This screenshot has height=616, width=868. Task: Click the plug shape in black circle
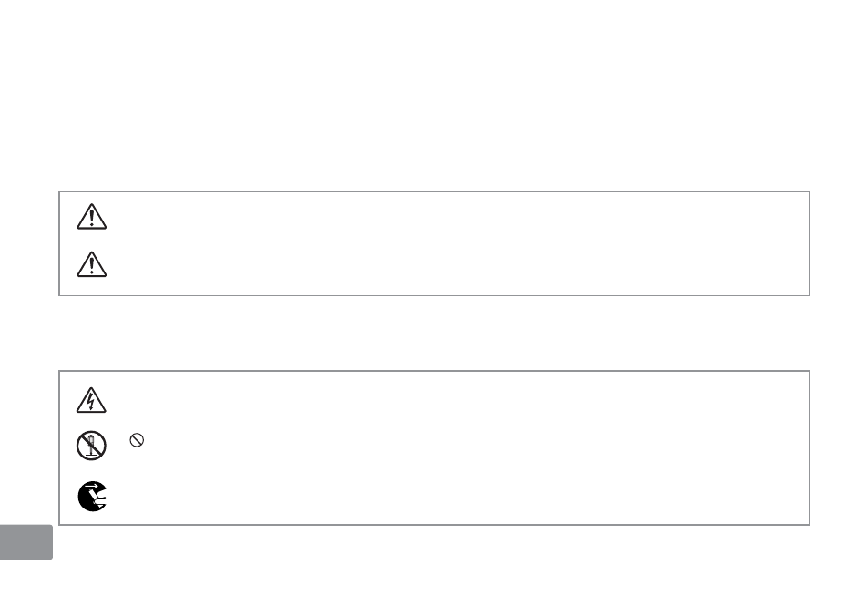click(98, 500)
